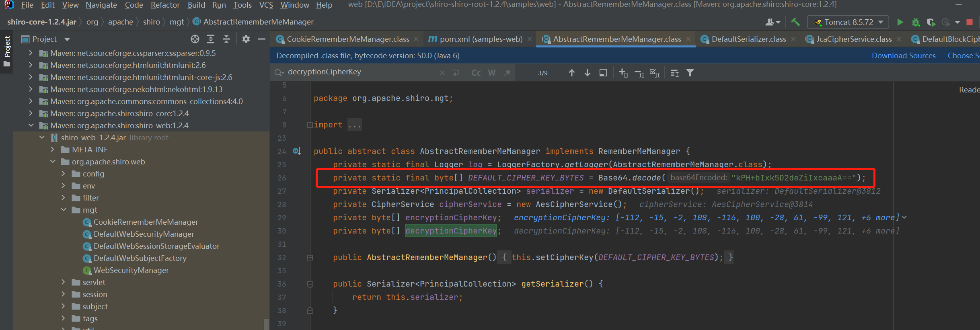The height and width of the screenshot is (330, 980).
Task: Close the AbstractRememberMeManager.class tab
Action: 688,39
